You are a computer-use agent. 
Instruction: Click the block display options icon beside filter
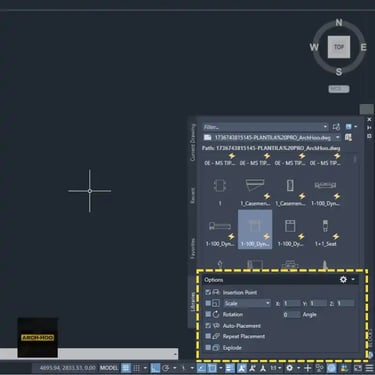(x=348, y=127)
